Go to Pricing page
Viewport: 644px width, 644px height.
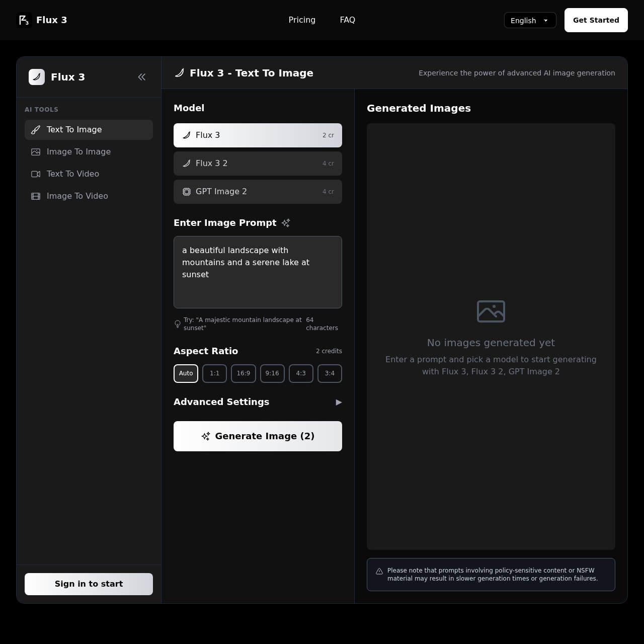pos(302,20)
